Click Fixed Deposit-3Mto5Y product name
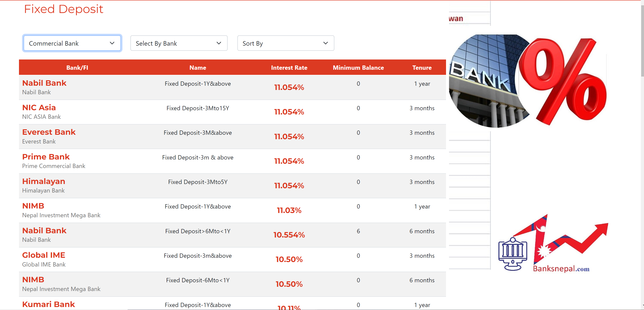644x310 pixels. [x=198, y=182]
